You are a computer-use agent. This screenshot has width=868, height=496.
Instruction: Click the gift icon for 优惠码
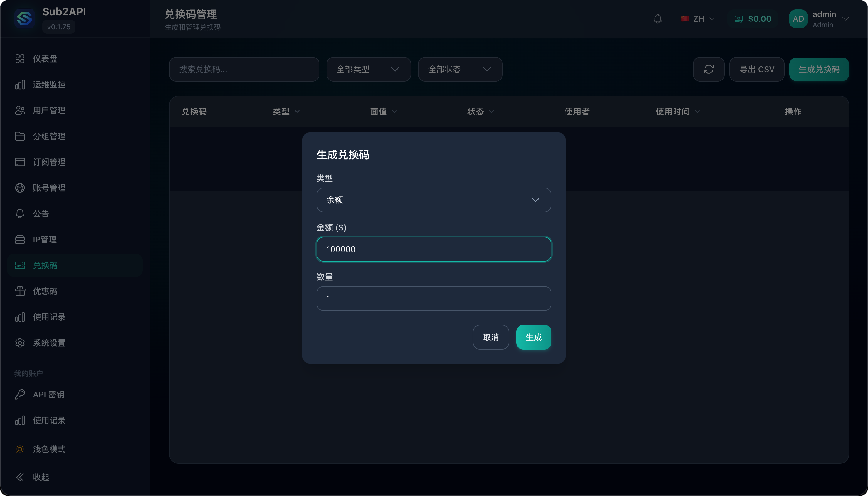click(x=20, y=291)
